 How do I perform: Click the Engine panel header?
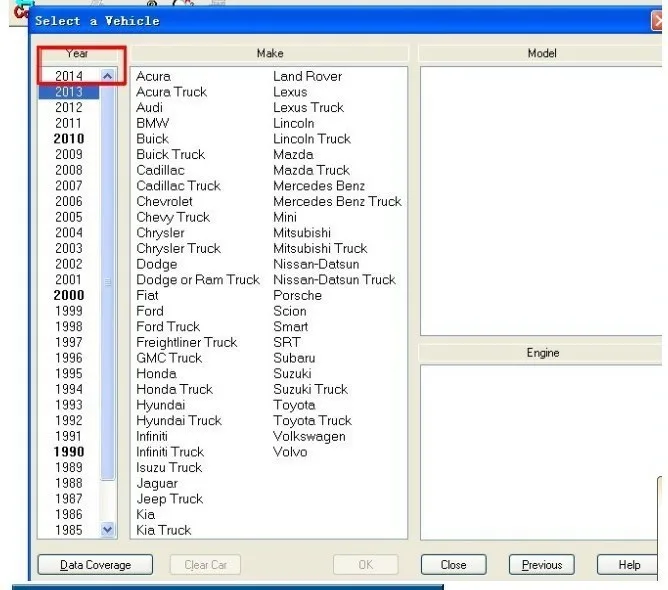(541, 353)
